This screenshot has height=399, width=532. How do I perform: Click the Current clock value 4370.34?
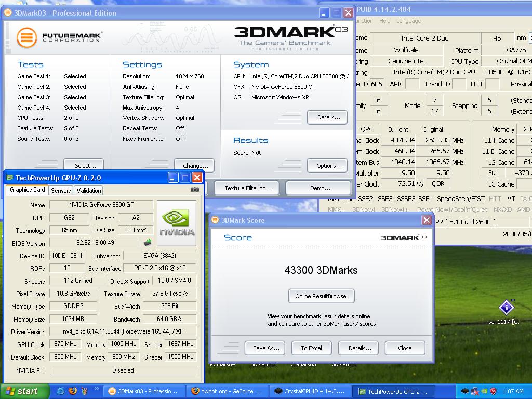398,140
